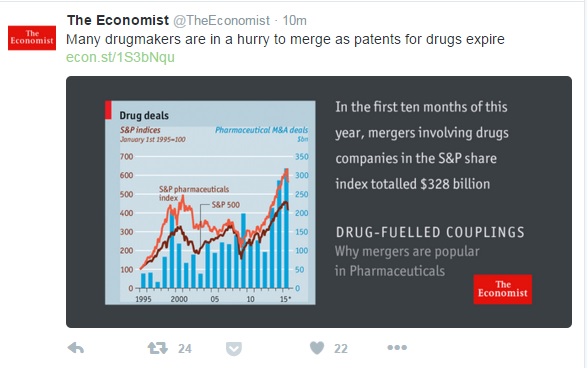This screenshot has height=368, width=588.
Task: Open the more options ellipsis
Action: coord(397,348)
